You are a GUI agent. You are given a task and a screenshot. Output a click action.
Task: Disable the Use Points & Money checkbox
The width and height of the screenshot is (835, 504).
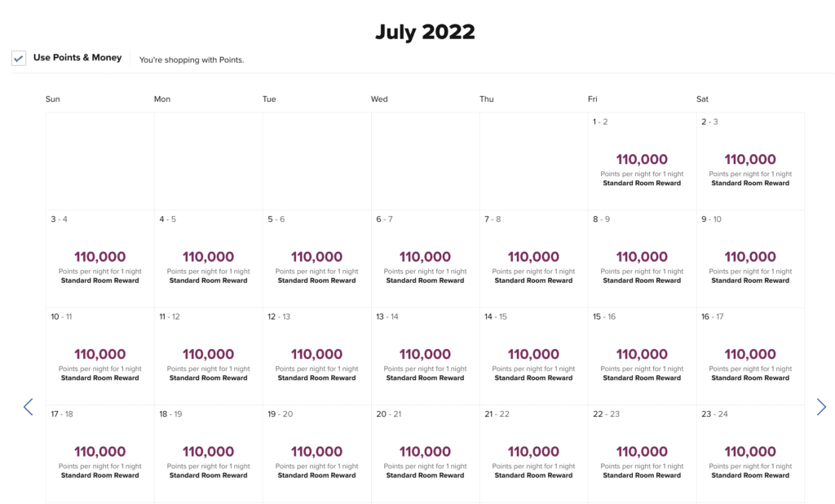pos(18,58)
